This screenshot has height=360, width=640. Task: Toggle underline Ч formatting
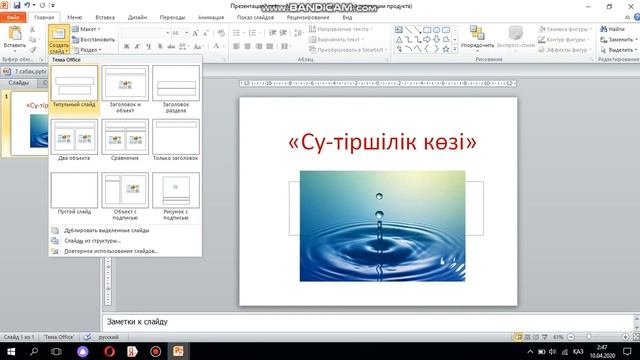[148, 47]
